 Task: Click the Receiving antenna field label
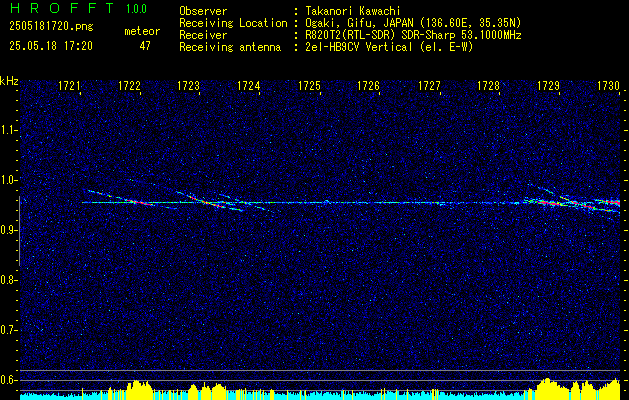[230, 47]
